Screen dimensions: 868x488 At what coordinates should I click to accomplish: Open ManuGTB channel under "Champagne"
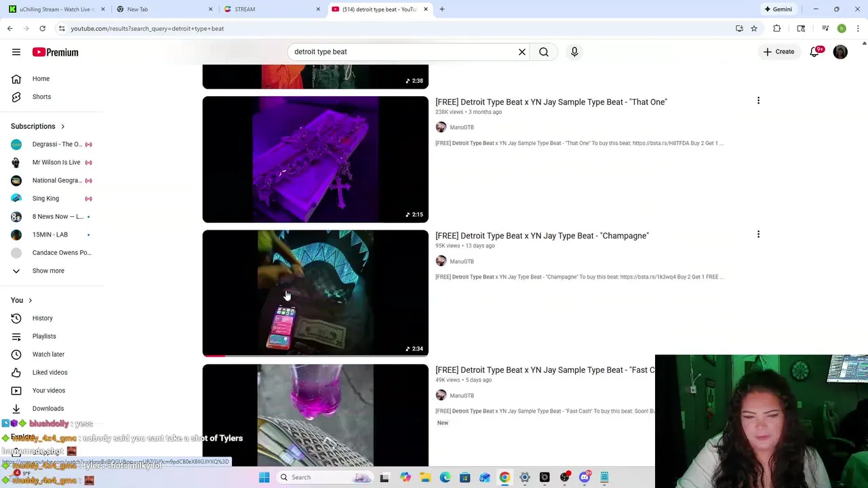(x=462, y=262)
